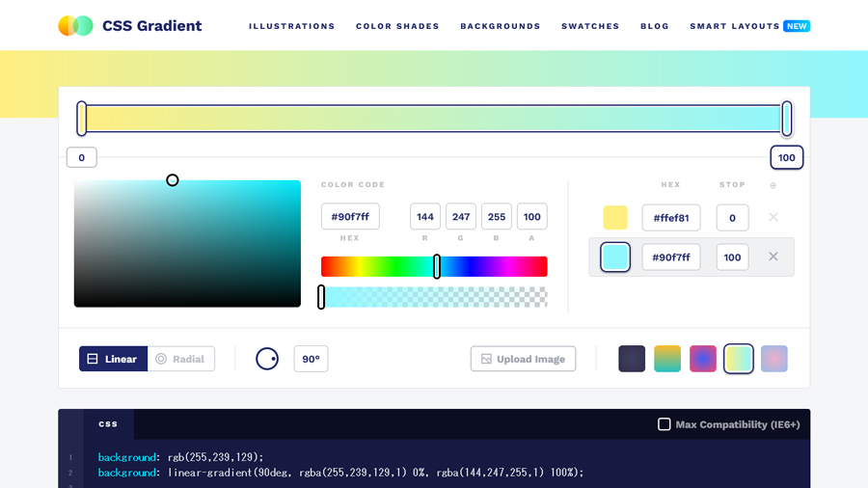Pick the pastel lavender preset swatch

click(x=774, y=359)
